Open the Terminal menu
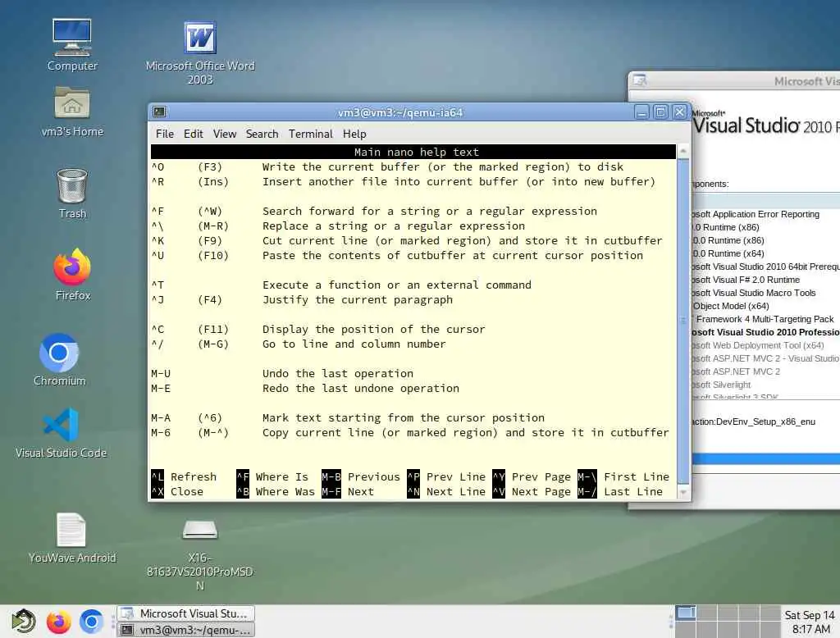Screen dimensions: 840x638 [311, 134]
